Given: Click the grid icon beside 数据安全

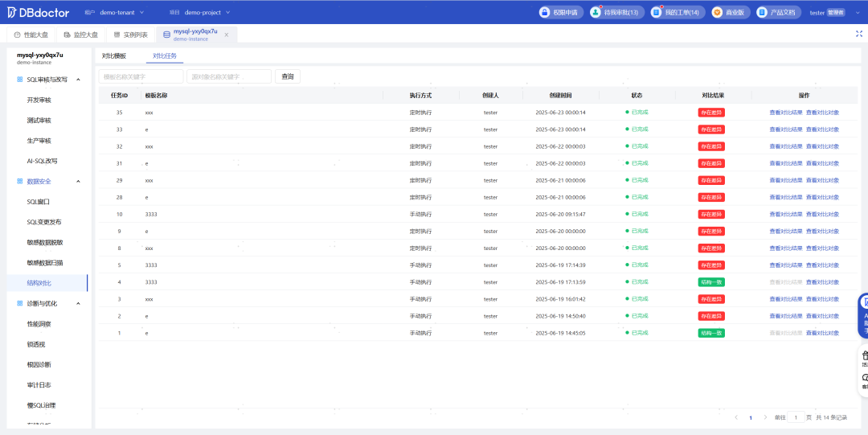Looking at the screenshot, I should coord(20,181).
